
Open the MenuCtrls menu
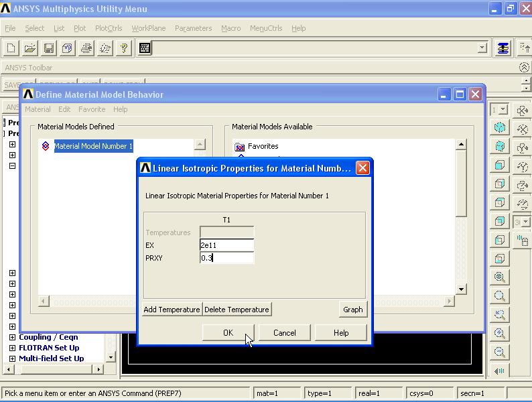266,28
